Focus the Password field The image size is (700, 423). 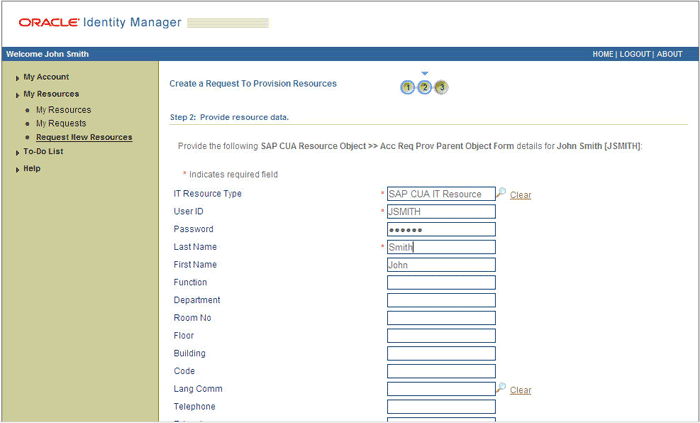tap(441, 229)
